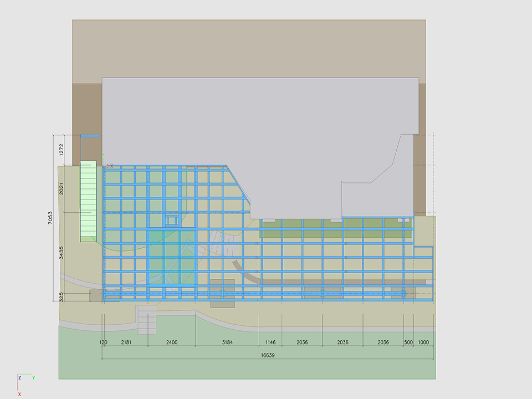Click the 2021 vertical dimension text
The width and height of the screenshot is (532, 399).
point(62,189)
